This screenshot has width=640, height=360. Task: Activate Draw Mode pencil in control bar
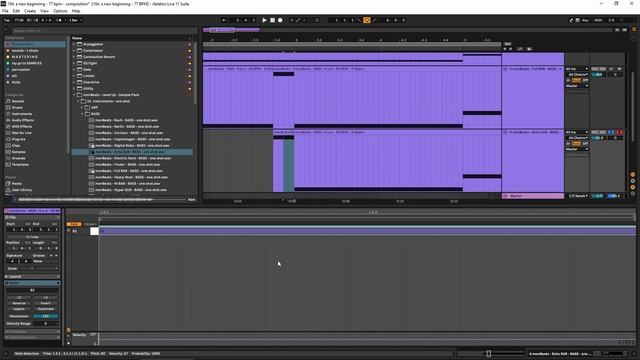(571, 20)
